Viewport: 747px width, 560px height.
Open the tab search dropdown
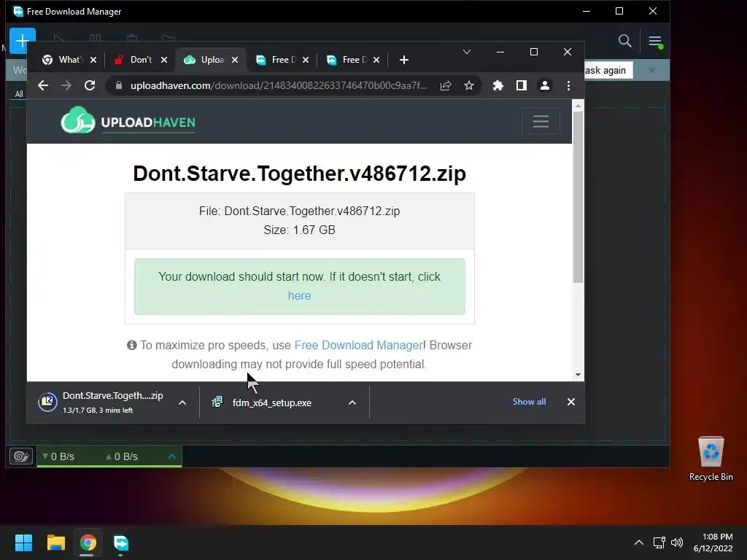click(x=466, y=52)
